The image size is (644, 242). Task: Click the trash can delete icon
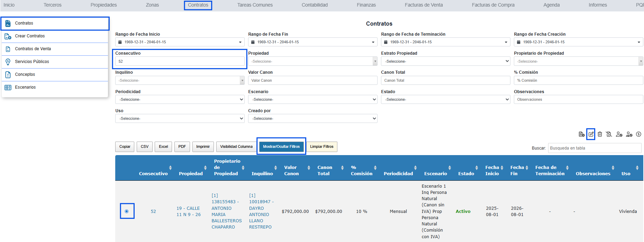click(600, 134)
